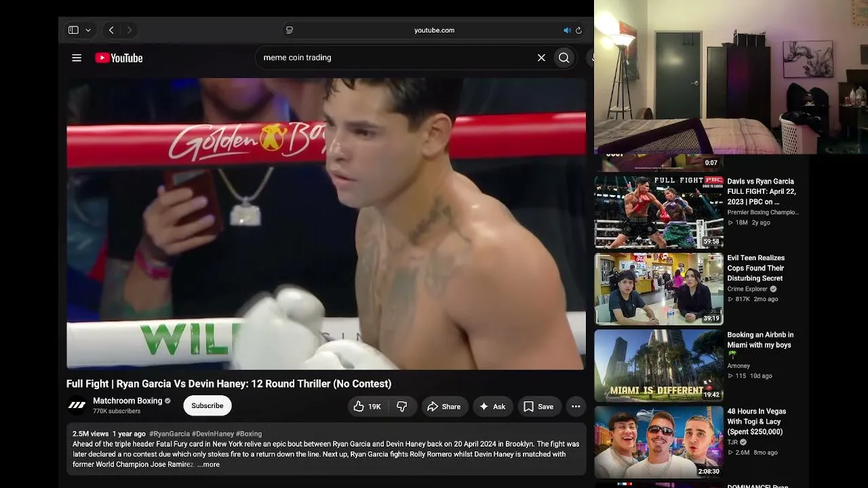
Task: Play or pause the Garcia vs Haney video
Action: 325,224
